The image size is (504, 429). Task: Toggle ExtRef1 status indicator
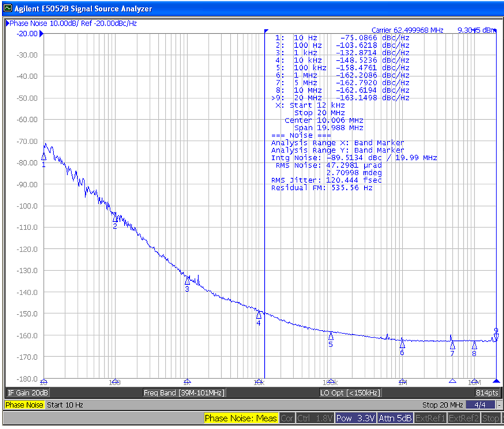pos(431,419)
